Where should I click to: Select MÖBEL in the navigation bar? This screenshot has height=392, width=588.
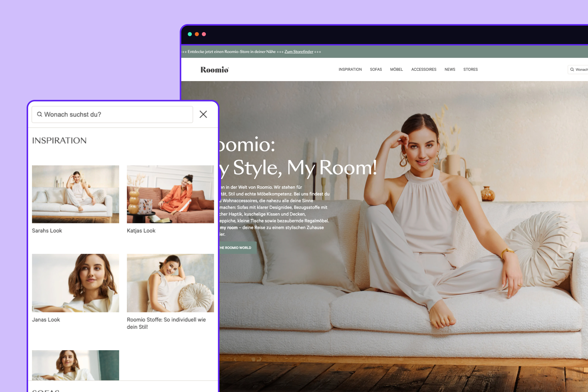point(396,70)
